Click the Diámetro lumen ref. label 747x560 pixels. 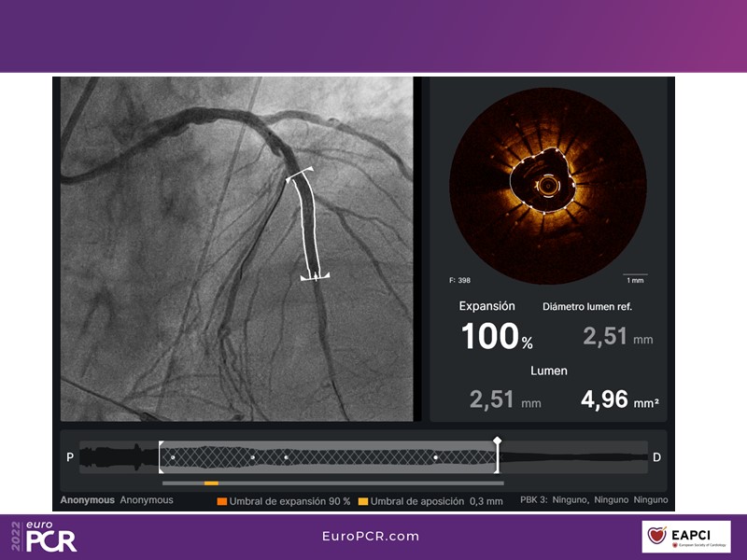[x=592, y=307]
